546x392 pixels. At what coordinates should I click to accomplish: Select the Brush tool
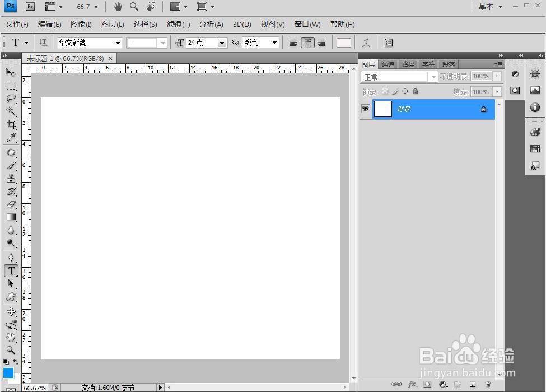pos(11,165)
